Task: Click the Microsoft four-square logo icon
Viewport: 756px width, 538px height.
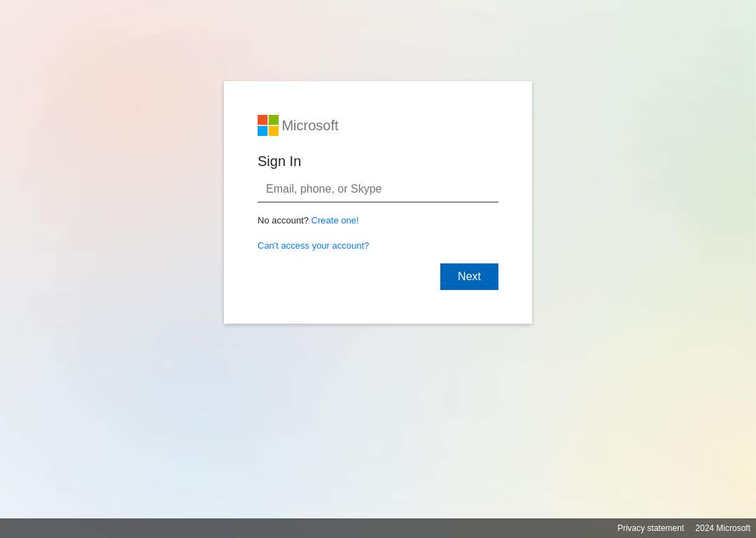Action: [x=267, y=125]
